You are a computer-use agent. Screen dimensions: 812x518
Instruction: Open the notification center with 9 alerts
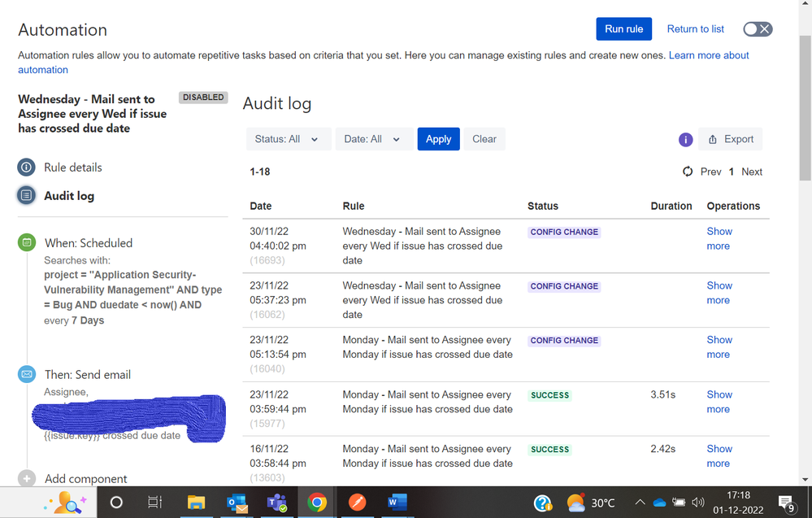point(787,503)
